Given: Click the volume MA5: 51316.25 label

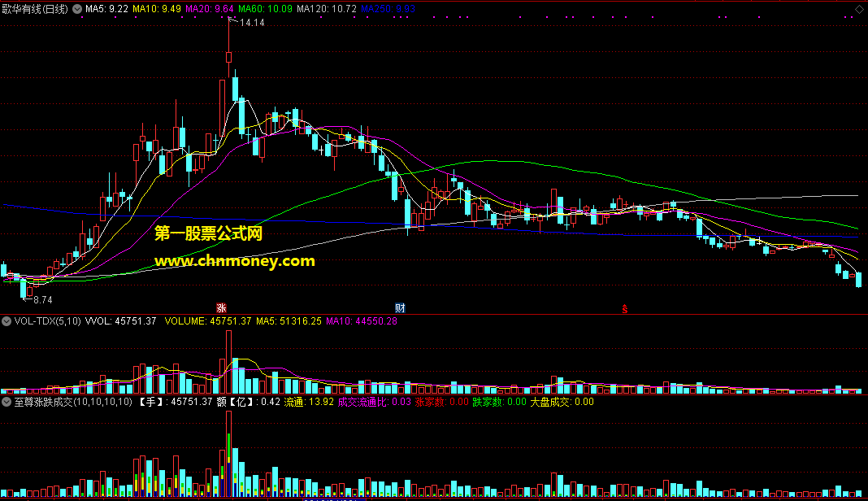Looking at the screenshot, I should (x=289, y=321).
